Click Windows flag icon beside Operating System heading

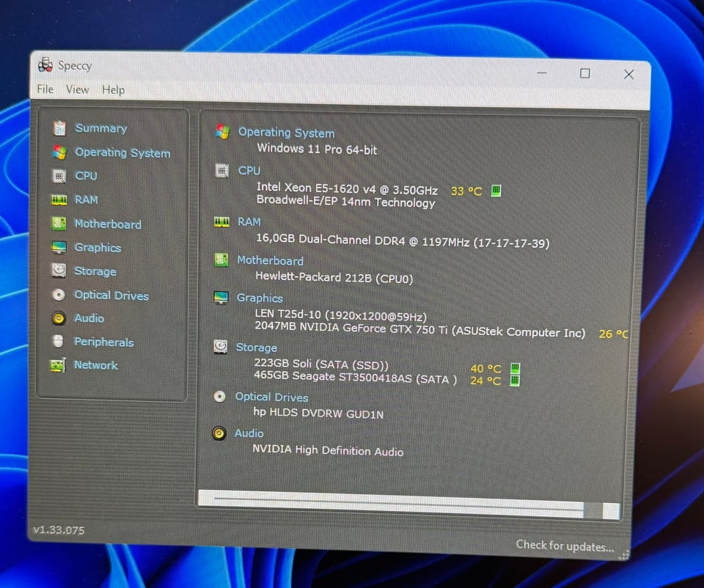coord(222,131)
